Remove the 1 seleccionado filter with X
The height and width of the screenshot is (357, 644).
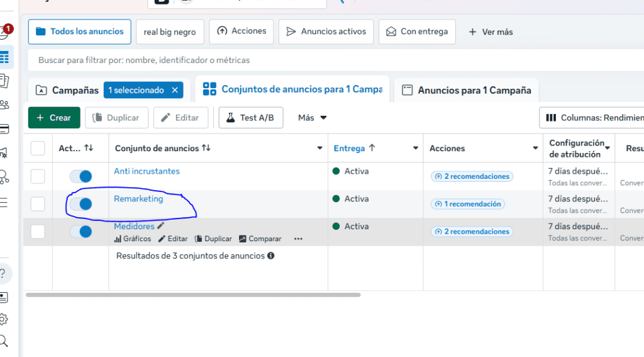point(175,90)
